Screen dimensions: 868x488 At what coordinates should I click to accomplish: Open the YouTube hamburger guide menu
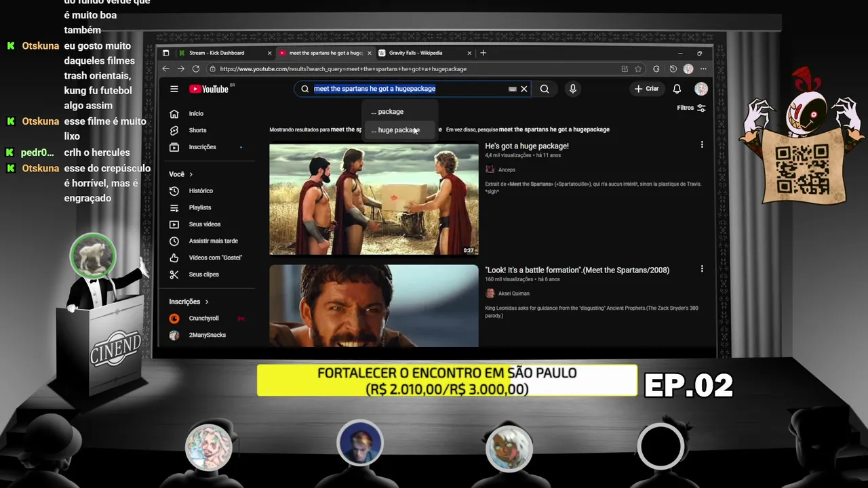(x=174, y=89)
